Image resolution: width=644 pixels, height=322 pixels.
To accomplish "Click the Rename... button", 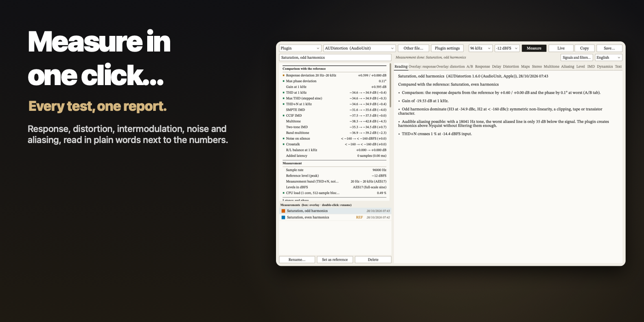I will (297, 259).
